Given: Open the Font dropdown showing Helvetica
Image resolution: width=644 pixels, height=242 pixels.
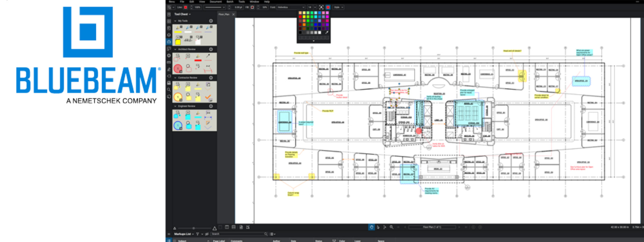Looking at the screenshot, I should coord(291,7).
